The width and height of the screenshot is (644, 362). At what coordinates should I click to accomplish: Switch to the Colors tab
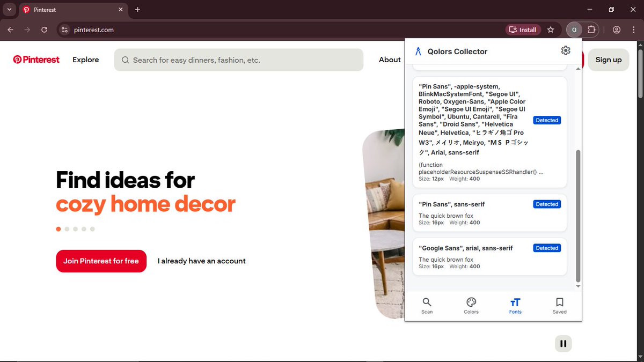click(471, 306)
